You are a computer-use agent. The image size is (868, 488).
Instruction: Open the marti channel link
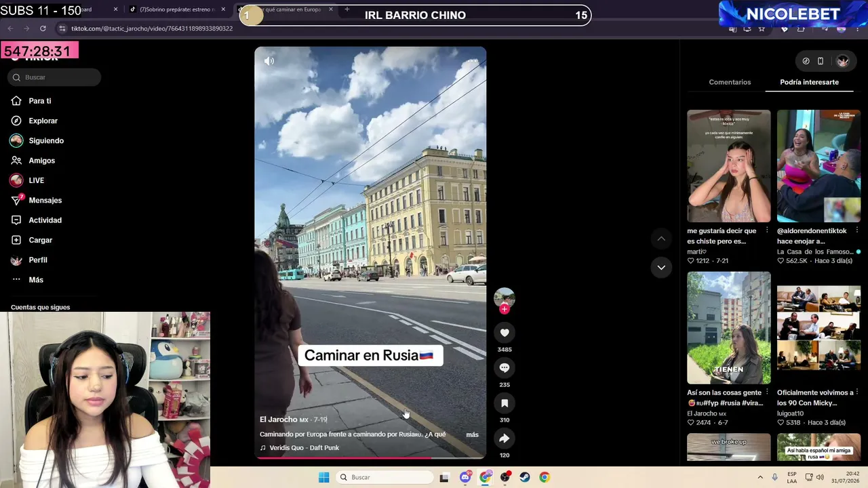696,251
